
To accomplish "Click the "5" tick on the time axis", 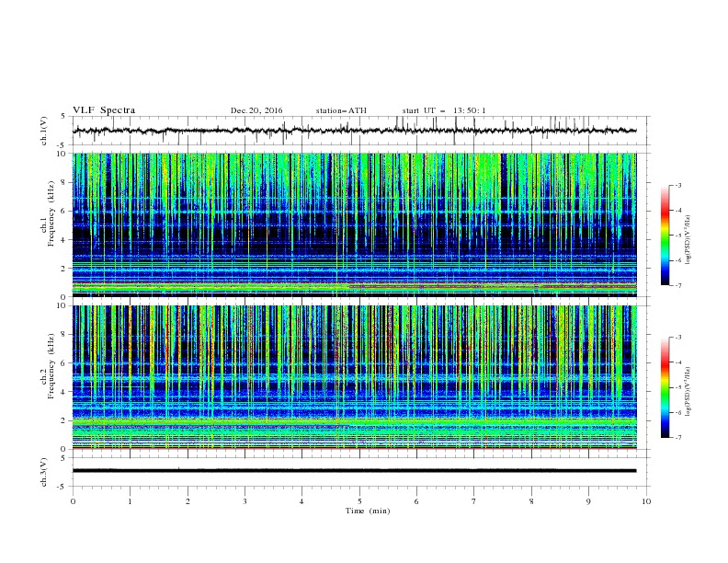I will click(359, 501).
